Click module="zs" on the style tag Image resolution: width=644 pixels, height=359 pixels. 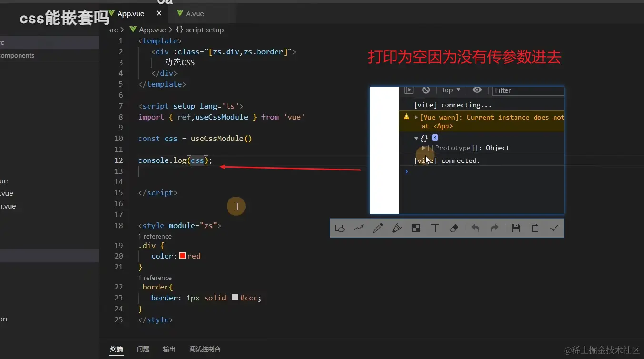[x=193, y=225]
